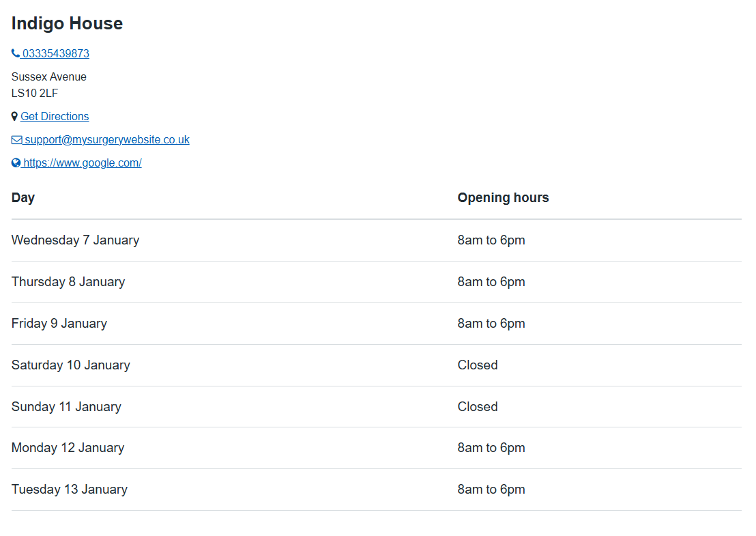Select the Wednesday 7 January row
Screen dimensions: 756x536
75,240
